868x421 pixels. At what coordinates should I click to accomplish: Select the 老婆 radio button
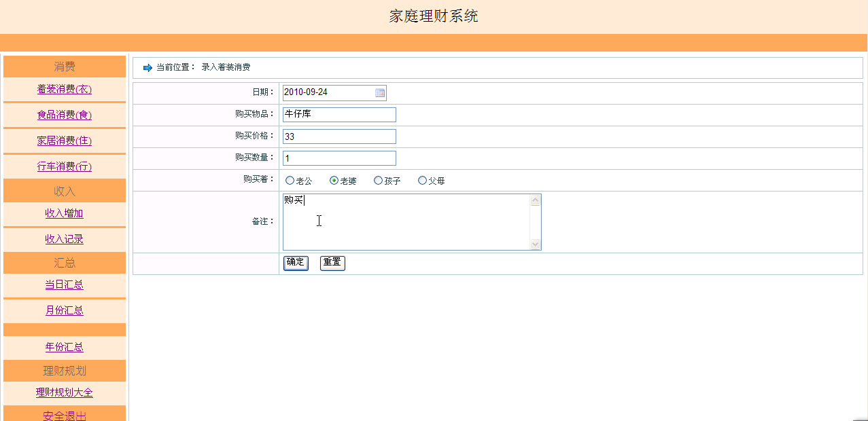(x=334, y=181)
